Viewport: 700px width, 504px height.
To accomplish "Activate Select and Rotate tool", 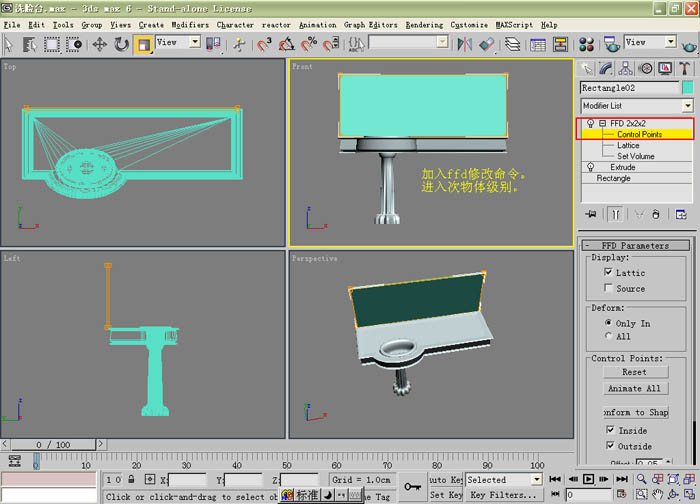I will pyautogui.click(x=121, y=44).
